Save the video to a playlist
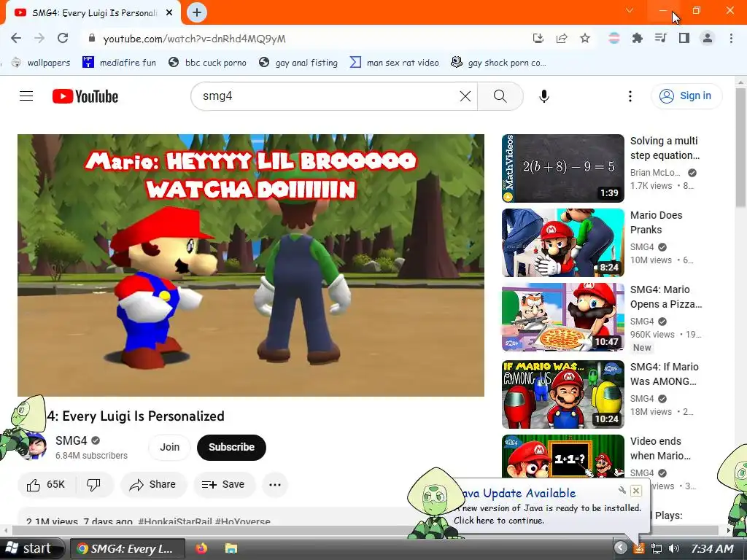Image resolution: width=747 pixels, height=560 pixels. (223, 485)
